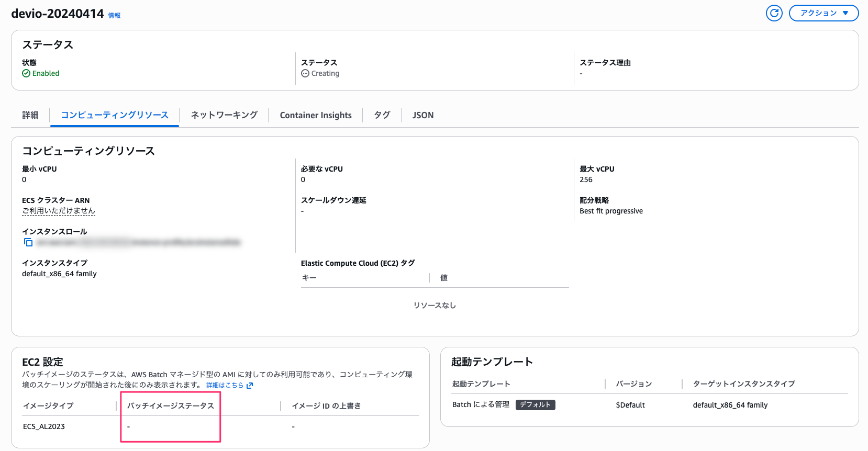Click the $Default version cell

(x=630, y=405)
